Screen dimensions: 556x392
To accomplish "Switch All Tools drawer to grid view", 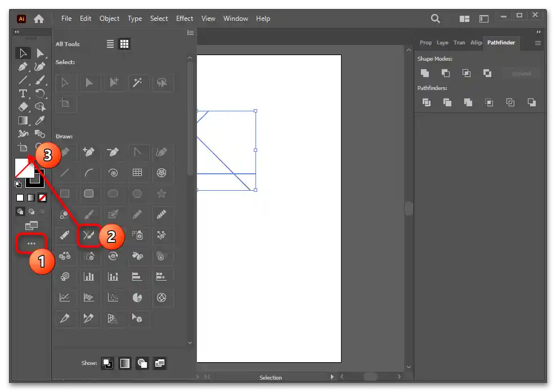I will 124,44.
